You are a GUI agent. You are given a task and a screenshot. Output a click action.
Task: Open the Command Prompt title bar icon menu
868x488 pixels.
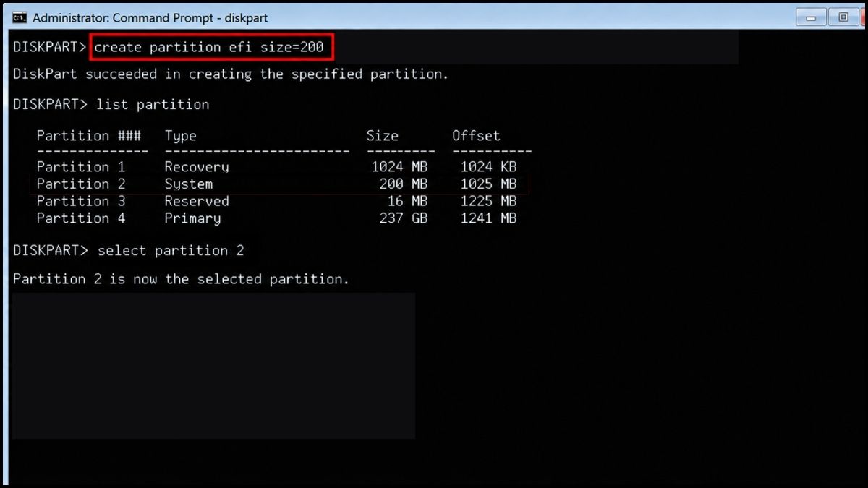coord(20,17)
